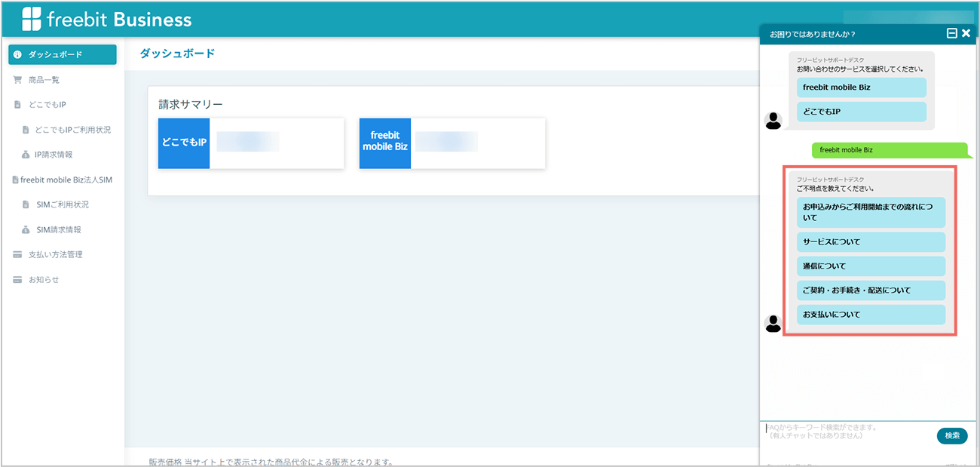Click the freebit Business logo
980x467 pixels.
click(106, 19)
